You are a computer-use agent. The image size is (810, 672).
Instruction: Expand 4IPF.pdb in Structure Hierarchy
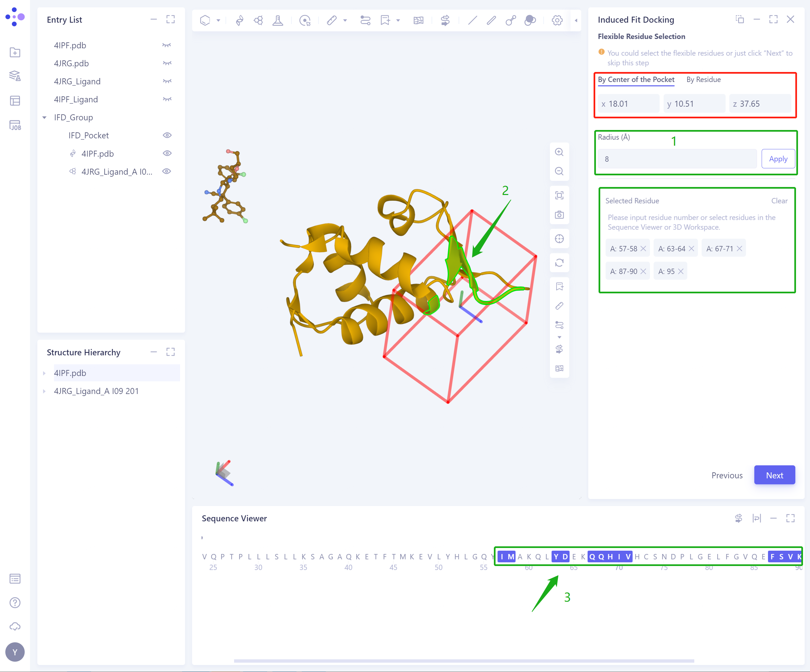click(x=44, y=373)
